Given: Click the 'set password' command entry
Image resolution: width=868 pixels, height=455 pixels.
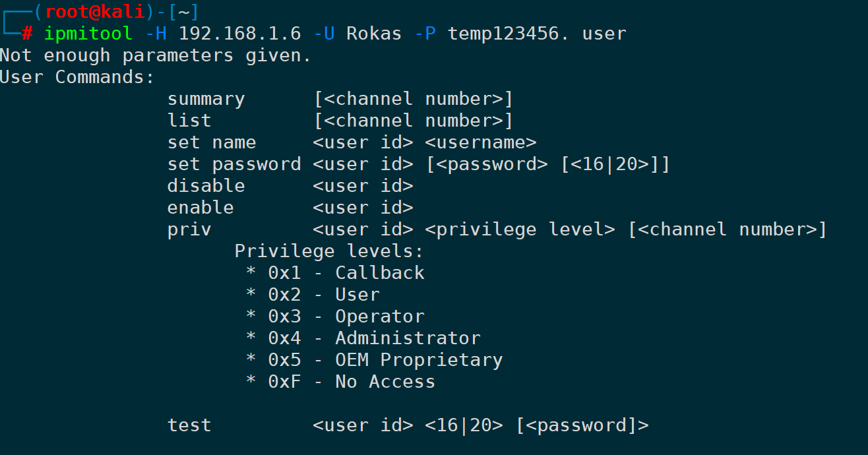Looking at the screenshot, I should tap(234, 164).
